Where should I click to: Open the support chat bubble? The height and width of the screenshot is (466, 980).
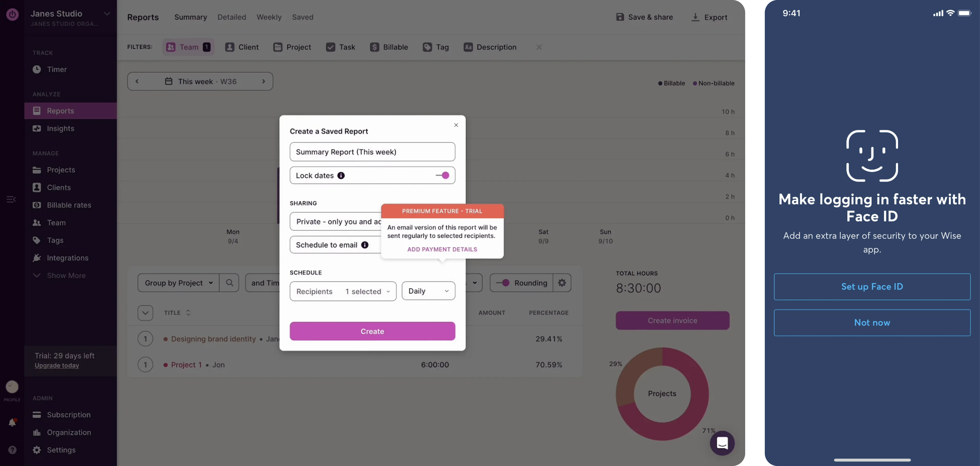point(722,443)
